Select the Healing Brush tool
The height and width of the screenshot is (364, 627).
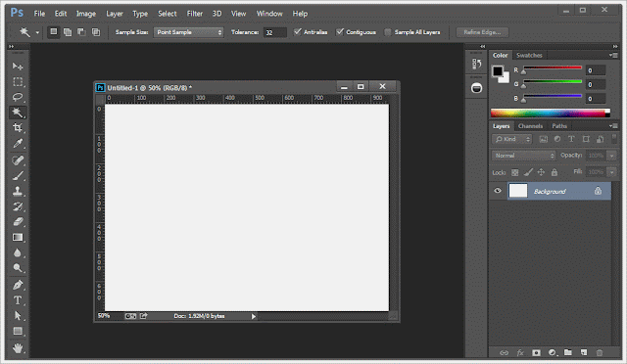18,160
